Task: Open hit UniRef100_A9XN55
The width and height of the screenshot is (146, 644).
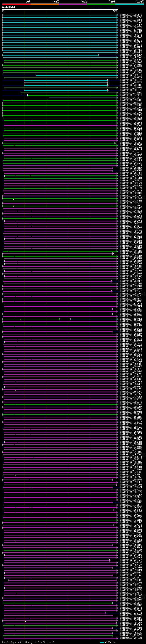Action: point(131,17)
